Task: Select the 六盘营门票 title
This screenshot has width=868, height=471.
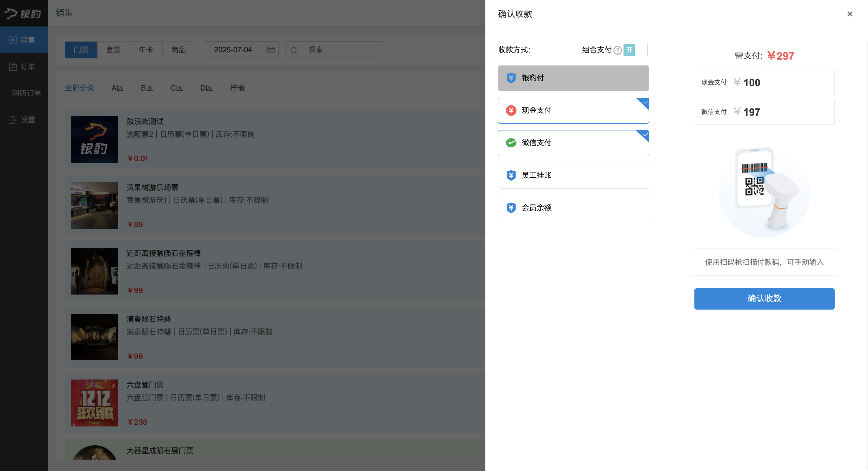Action: coord(145,385)
